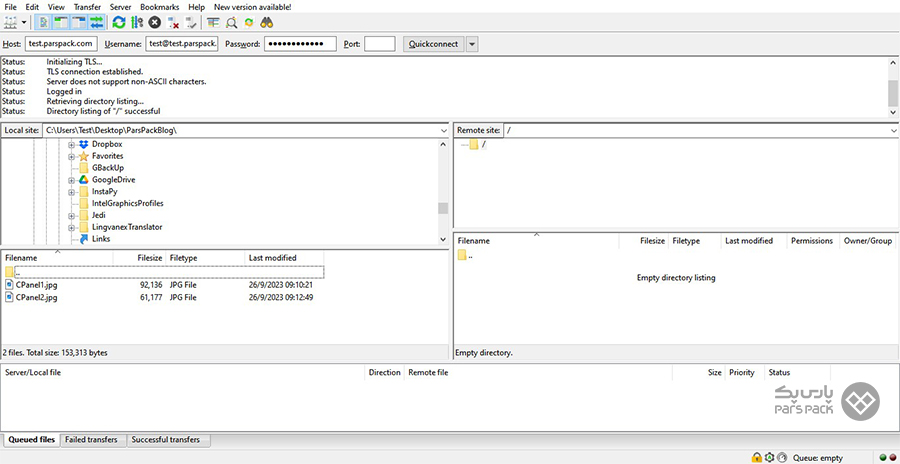Refresh file and folder lists
Screen dimensions: 900x464
[x=119, y=22]
